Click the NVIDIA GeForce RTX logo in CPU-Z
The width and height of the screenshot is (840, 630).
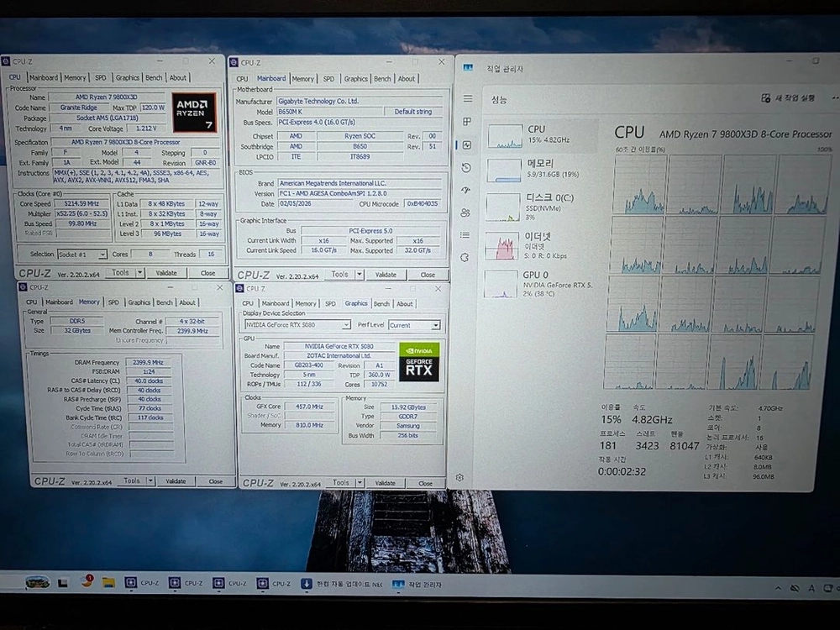coord(419,362)
